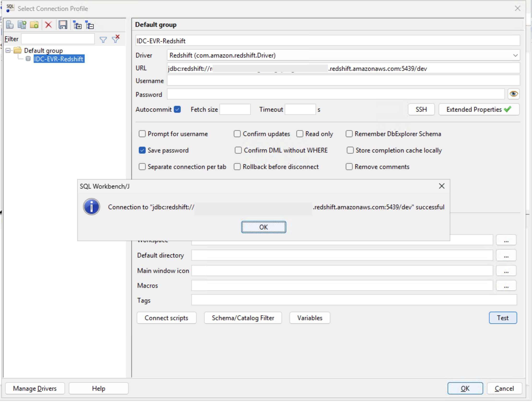Click OK in the connection successful dialog
Screen dimensions: 532x402
click(x=264, y=227)
